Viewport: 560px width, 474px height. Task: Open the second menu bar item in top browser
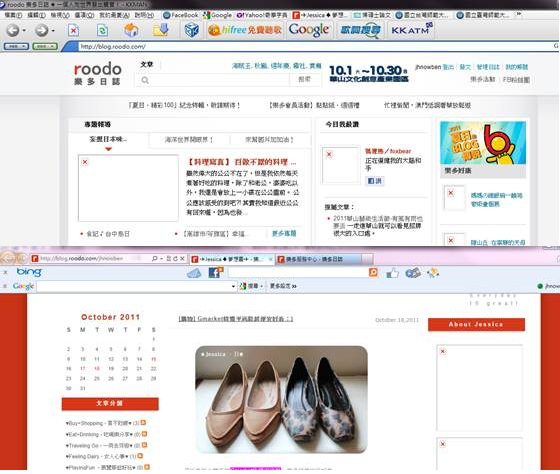pyautogui.click(x=36, y=15)
